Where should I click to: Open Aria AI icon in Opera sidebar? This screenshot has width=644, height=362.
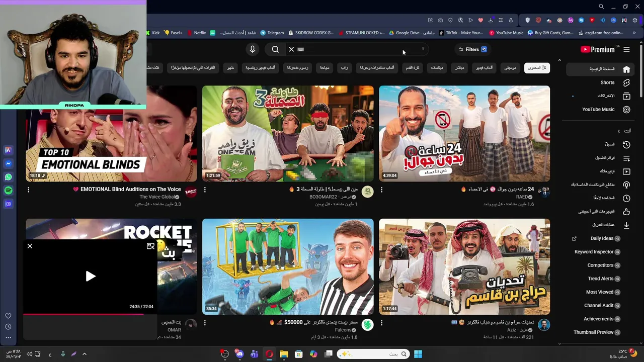8,150
